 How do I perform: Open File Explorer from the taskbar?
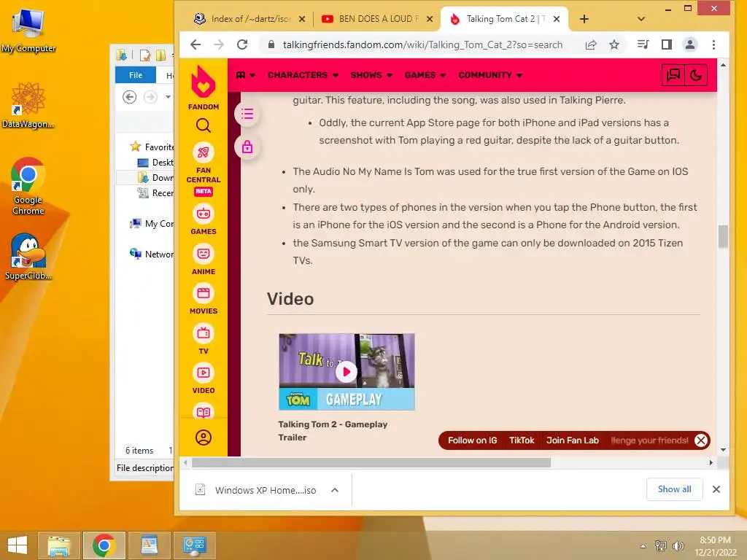[x=59, y=545]
